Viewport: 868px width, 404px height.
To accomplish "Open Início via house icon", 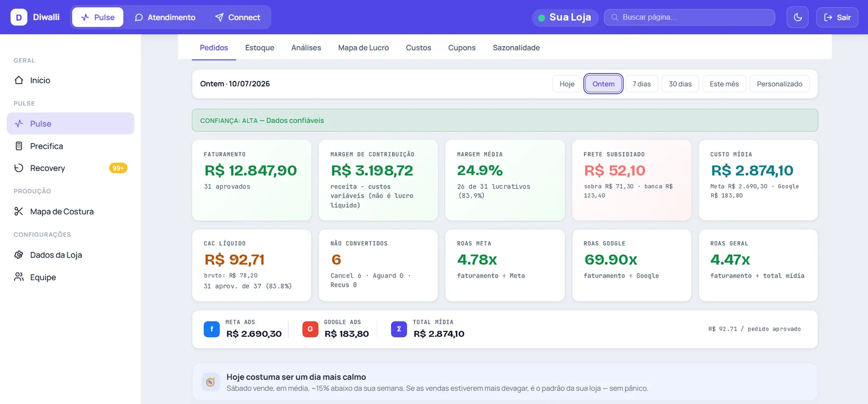I will [x=19, y=80].
